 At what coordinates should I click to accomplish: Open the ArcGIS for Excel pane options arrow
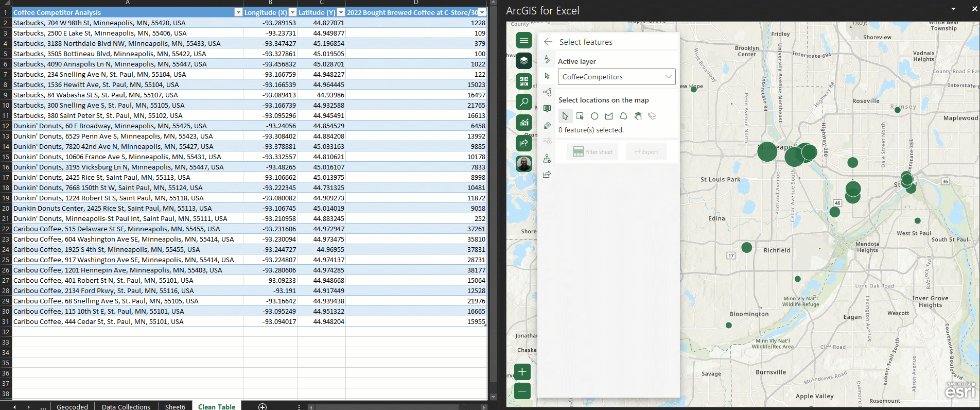[x=953, y=9]
